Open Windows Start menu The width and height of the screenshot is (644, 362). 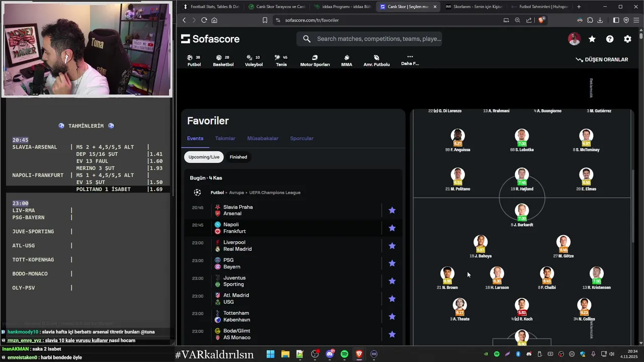(270, 354)
